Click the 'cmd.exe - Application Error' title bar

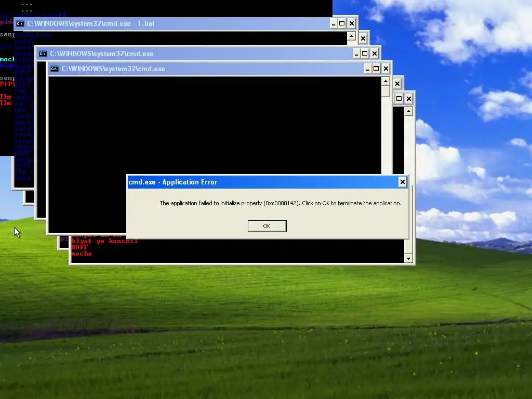coord(268,182)
